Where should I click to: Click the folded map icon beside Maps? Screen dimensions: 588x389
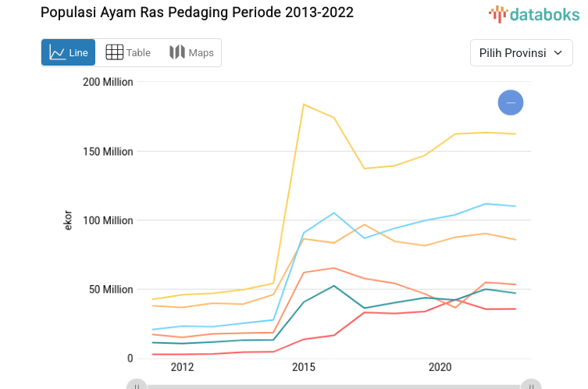(x=177, y=52)
